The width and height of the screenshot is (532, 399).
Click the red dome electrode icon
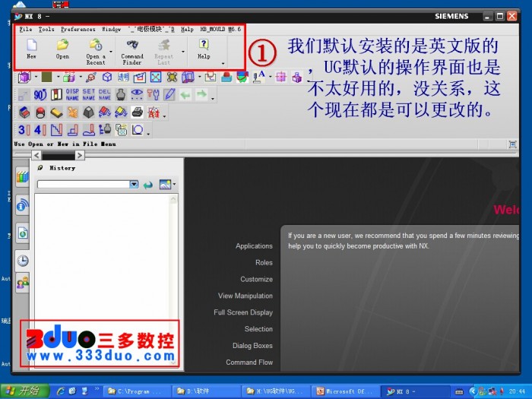pos(40,112)
